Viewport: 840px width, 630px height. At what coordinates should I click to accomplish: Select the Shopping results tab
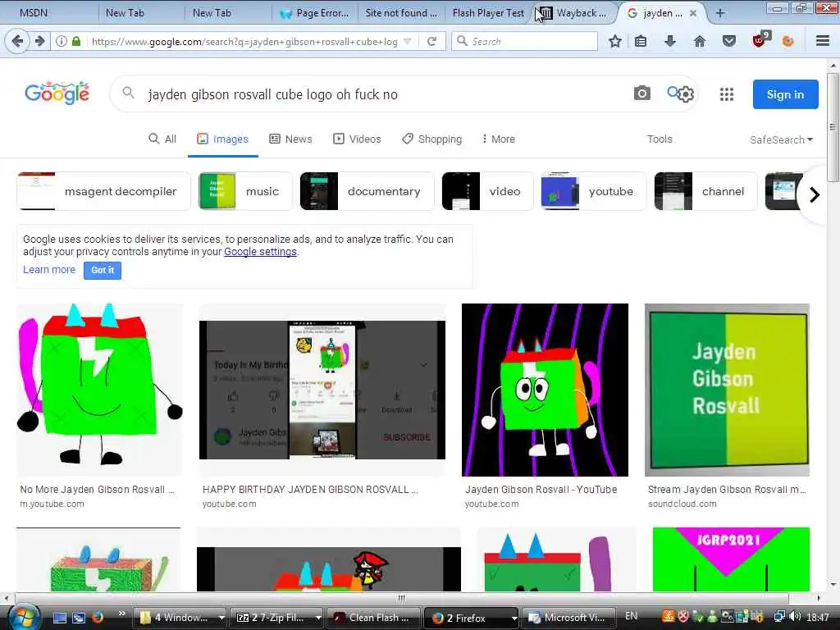pos(431,139)
